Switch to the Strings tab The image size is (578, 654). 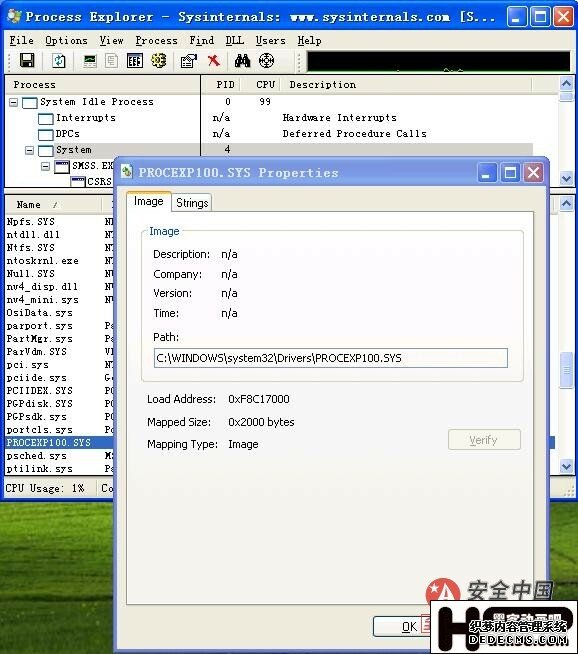click(192, 203)
